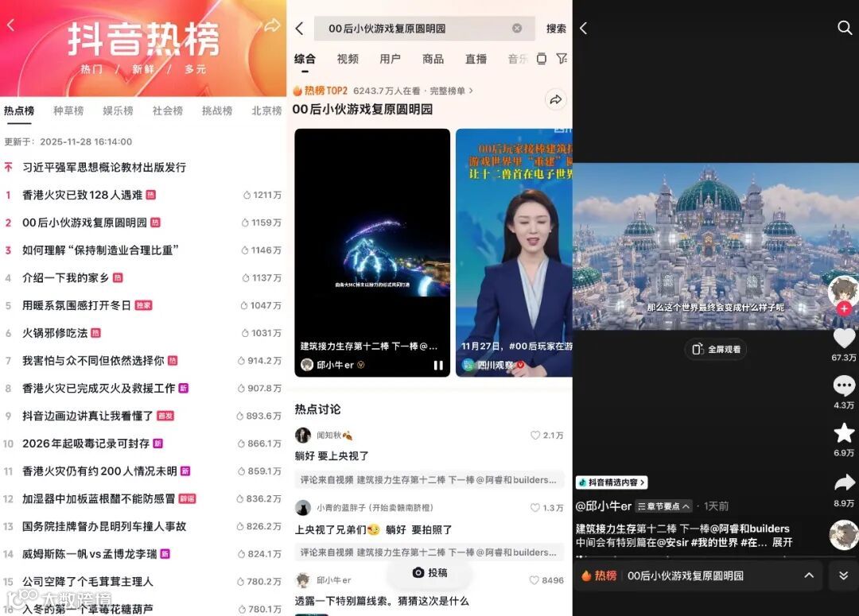
Task: Tap the 全屏观看 button
Action: point(716,350)
